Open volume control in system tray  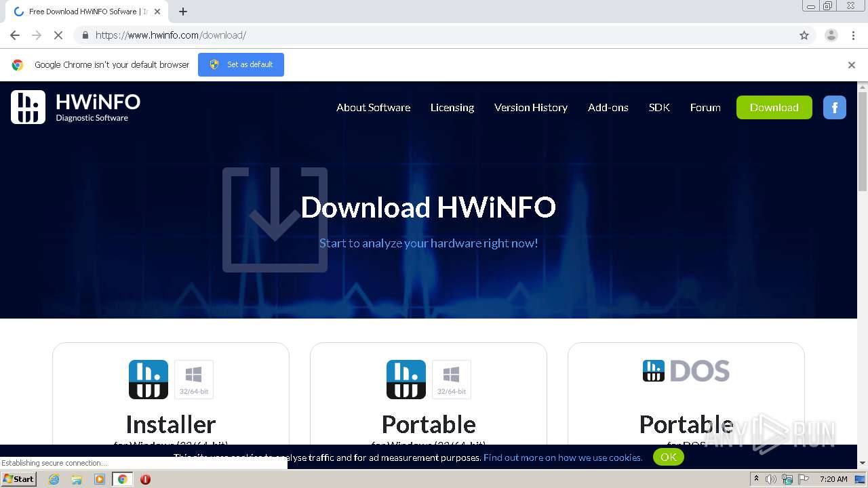click(771, 479)
